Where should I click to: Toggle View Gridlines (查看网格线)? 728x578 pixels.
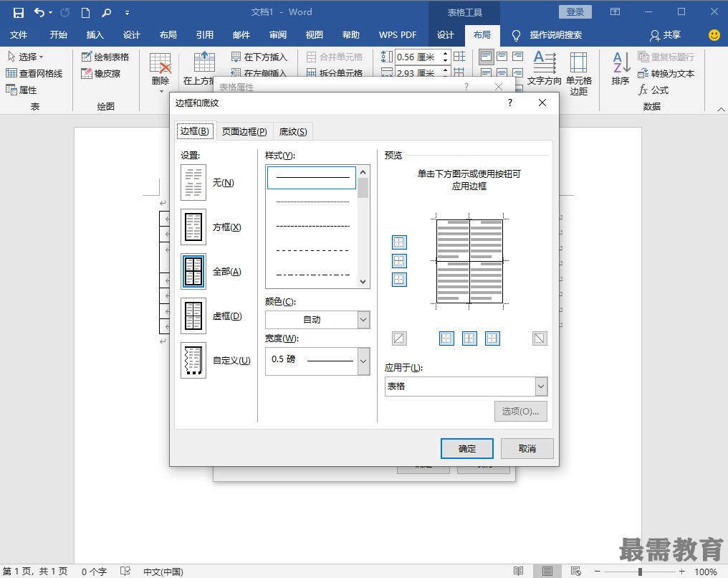34,73
